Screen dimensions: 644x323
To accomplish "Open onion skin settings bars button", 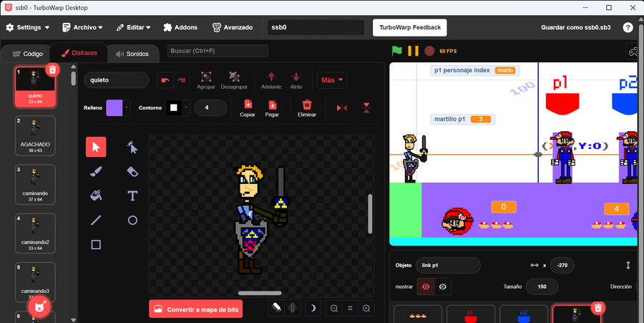I will pos(293,308).
